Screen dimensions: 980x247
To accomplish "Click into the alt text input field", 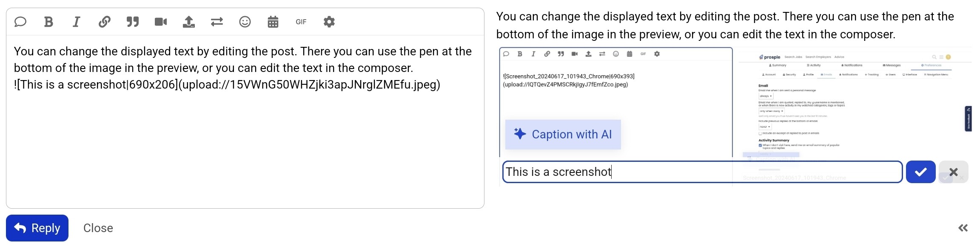I will (x=702, y=172).
